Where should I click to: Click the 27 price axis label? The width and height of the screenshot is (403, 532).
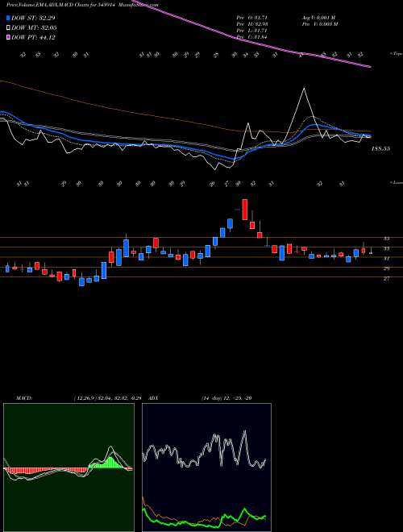386,279
